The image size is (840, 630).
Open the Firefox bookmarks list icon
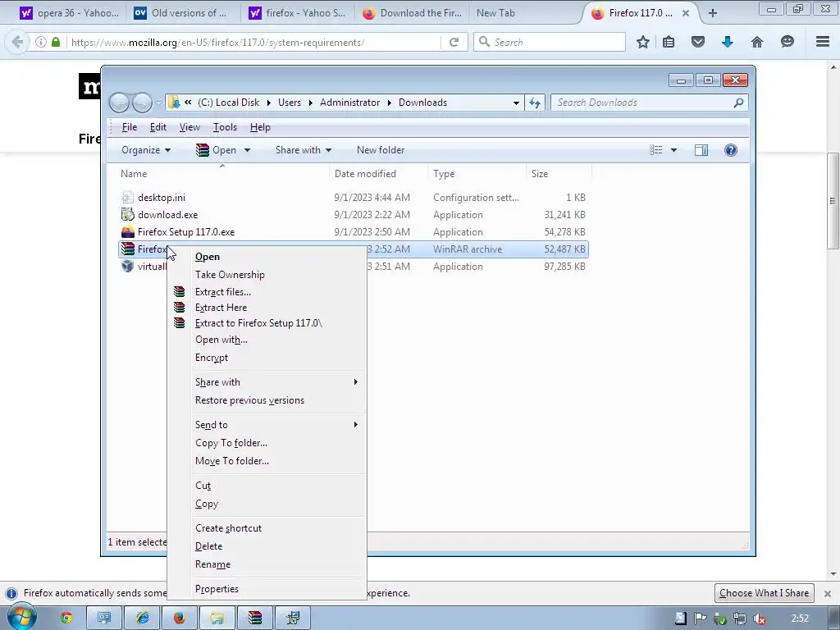(669, 42)
